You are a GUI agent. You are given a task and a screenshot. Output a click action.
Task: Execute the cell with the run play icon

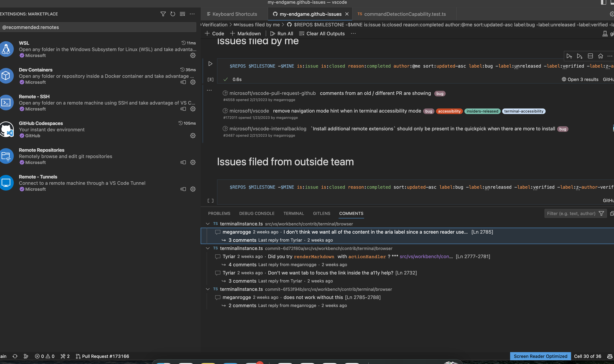click(210, 64)
